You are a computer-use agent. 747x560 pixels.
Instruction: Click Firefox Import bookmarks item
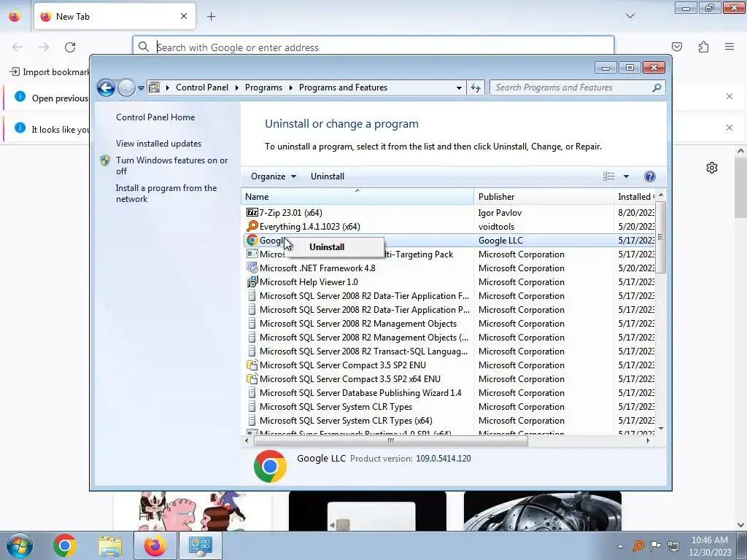[50, 72]
